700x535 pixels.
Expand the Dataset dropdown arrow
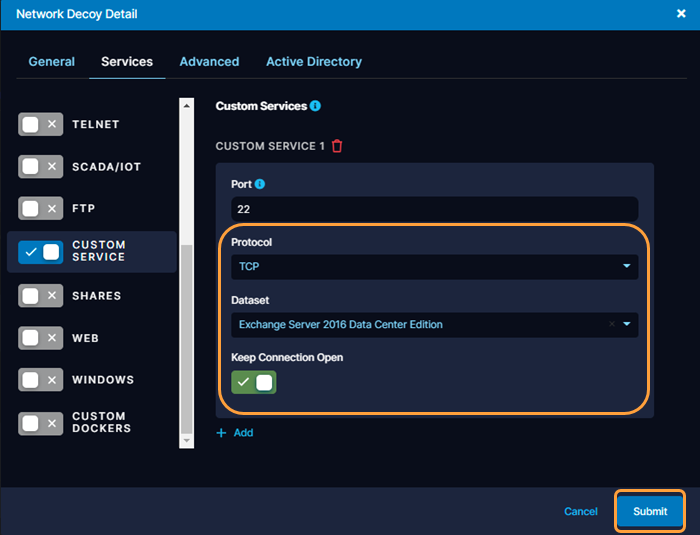[627, 324]
